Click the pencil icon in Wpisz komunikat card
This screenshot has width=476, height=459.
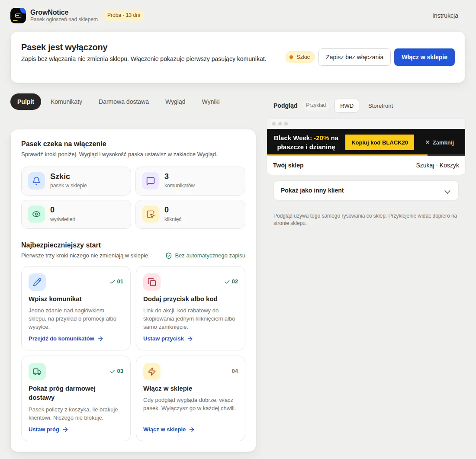point(37,282)
